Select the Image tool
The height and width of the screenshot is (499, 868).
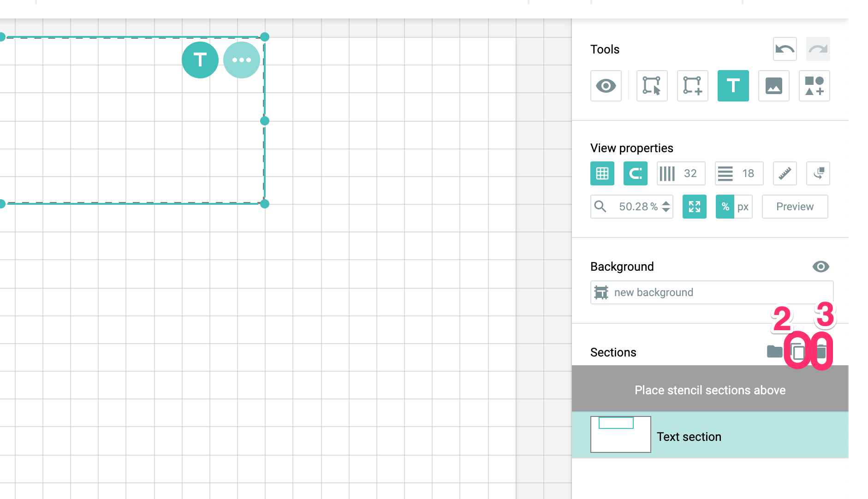click(x=773, y=86)
